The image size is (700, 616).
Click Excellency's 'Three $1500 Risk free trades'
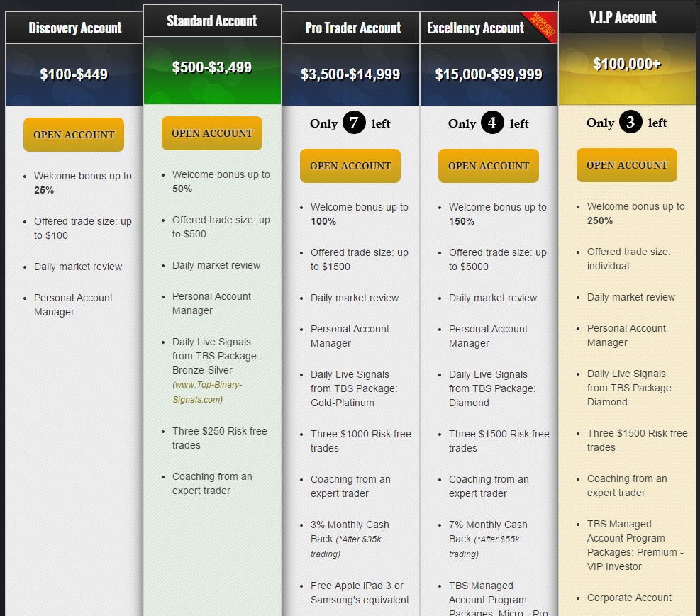[499, 441]
